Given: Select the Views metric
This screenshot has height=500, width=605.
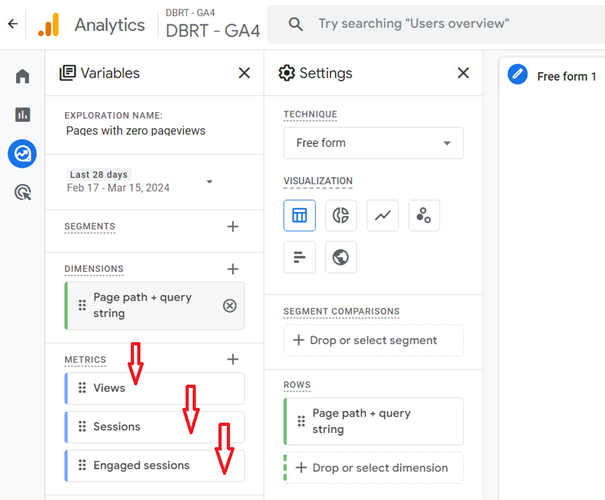Looking at the screenshot, I should click(155, 388).
